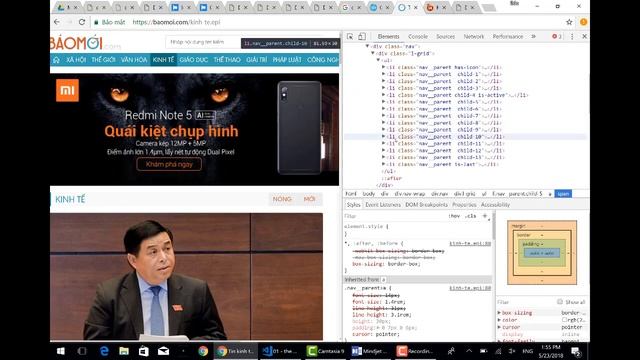Screen dimensions: 640x360
Task: Open the XÃ HỘI section
Action: pos(76,60)
